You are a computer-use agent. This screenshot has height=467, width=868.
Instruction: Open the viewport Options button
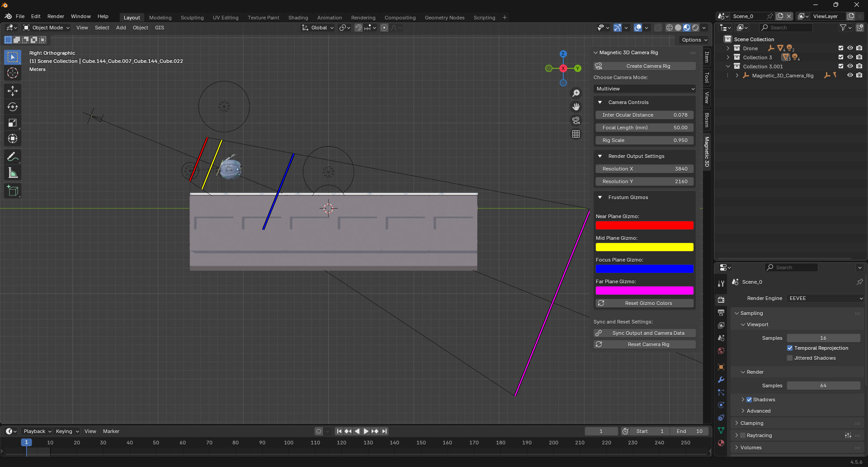point(694,40)
